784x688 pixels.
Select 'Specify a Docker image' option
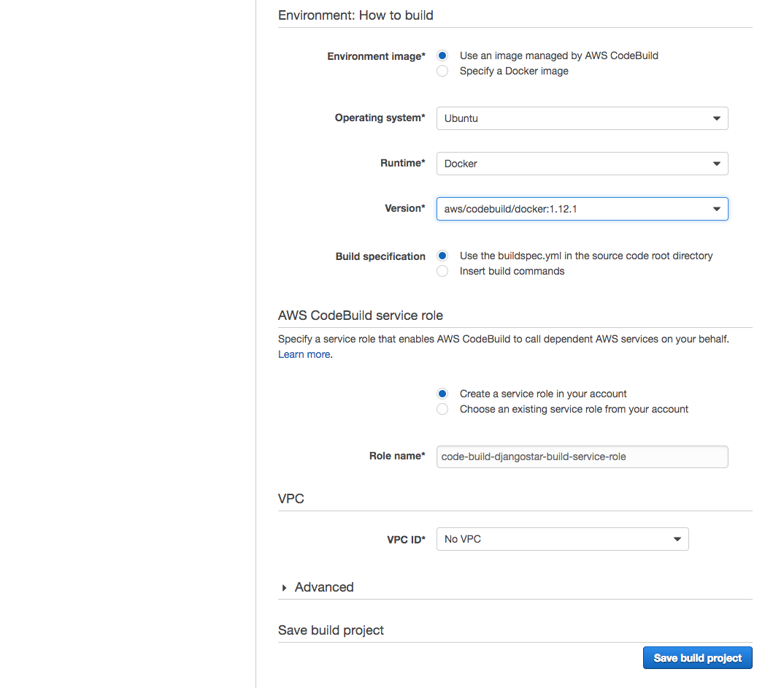point(442,71)
